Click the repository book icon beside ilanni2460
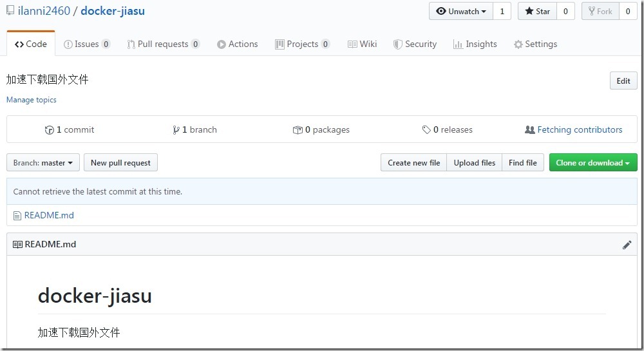Screen dimensions: 644x351 10,11
